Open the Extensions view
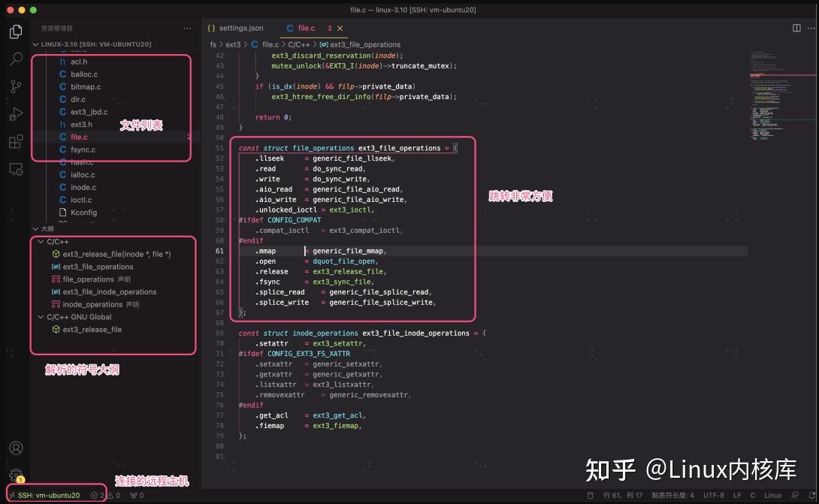This screenshot has width=819, height=504. tap(16, 141)
